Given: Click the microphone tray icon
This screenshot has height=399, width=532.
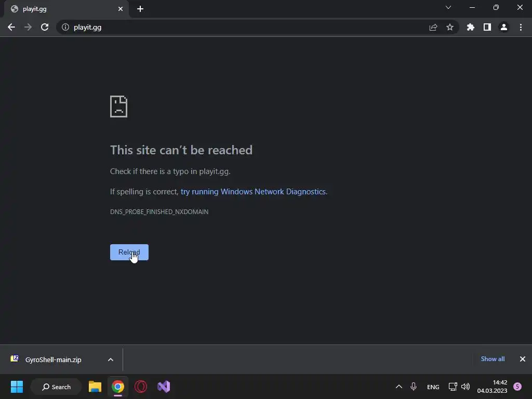Looking at the screenshot, I should coord(413,387).
